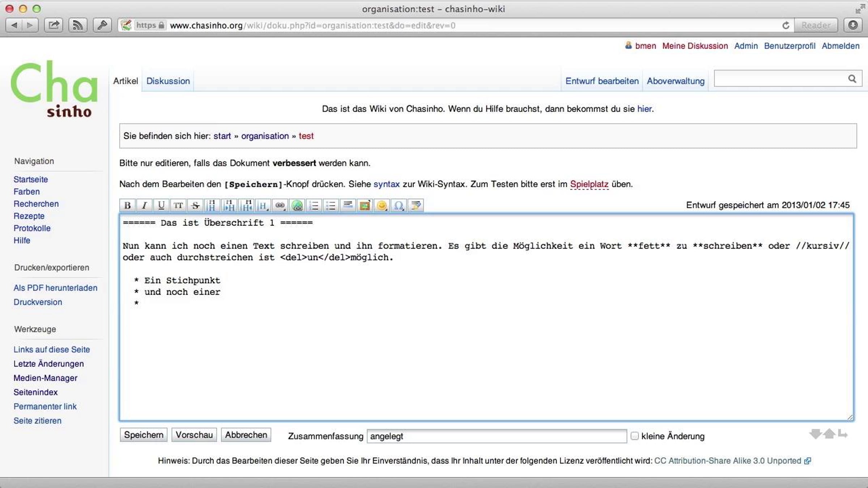This screenshot has height=488, width=868.
Task: Apply italic formatting from toolbar
Action: [144, 206]
